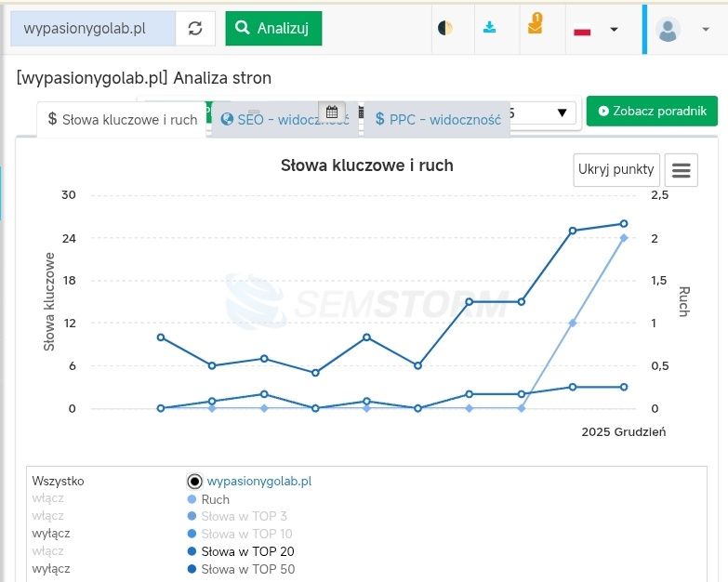The image size is (728, 582).
Task: Click the Słowa w TOP 10 legend label
Action: click(x=246, y=534)
